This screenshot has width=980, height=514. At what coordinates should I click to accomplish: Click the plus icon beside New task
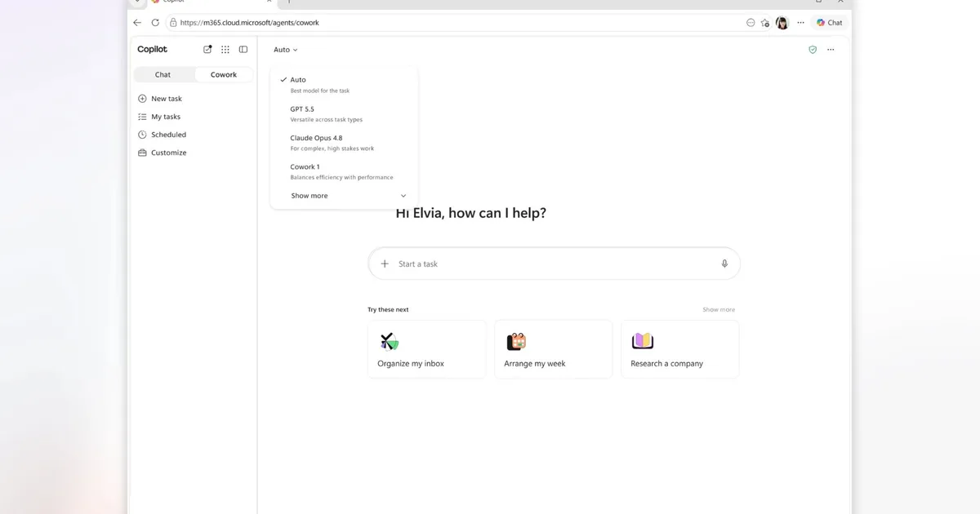pos(142,99)
